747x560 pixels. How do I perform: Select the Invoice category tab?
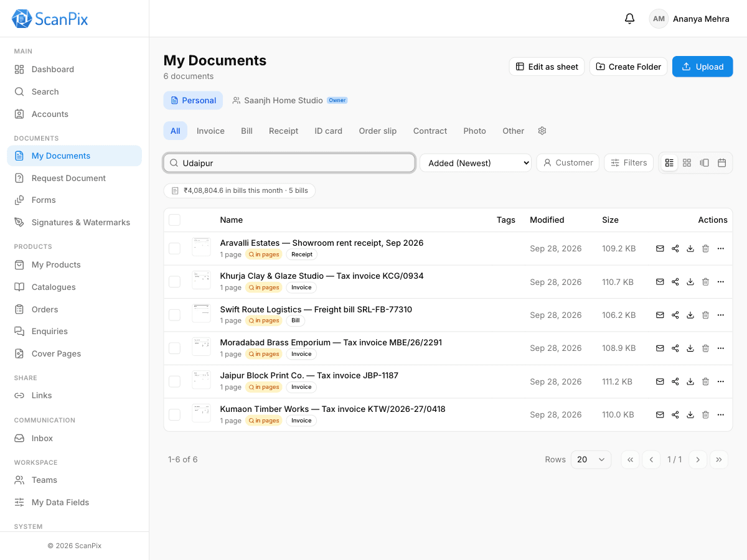[210, 131]
